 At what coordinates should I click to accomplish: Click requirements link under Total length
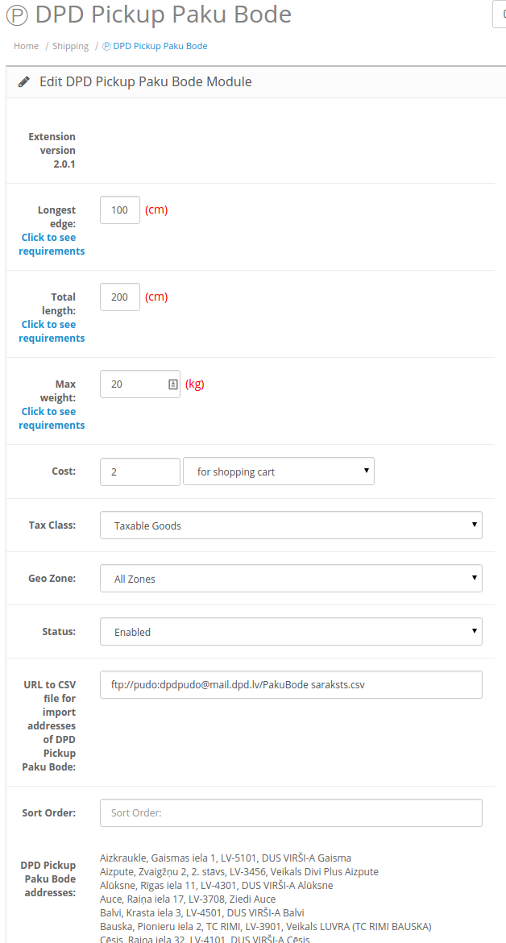[x=52, y=331]
